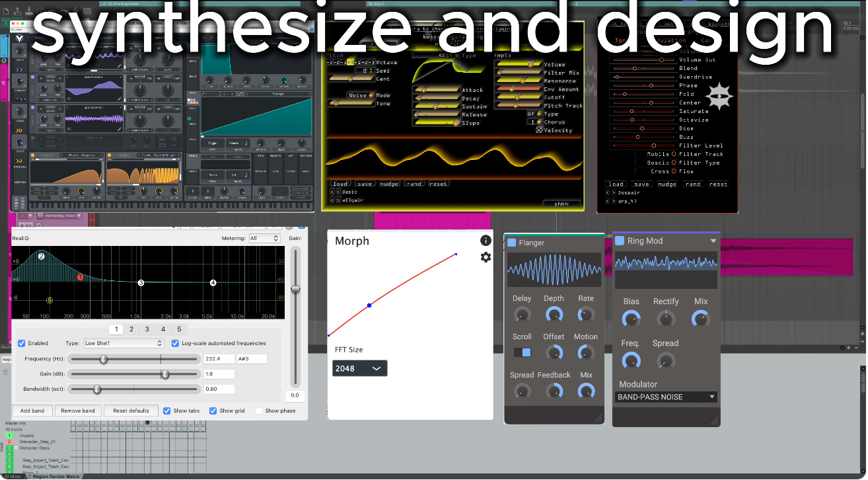Click the Flanger Rate knob
The height and width of the screenshot is (480, 868).
coord(585,315)
